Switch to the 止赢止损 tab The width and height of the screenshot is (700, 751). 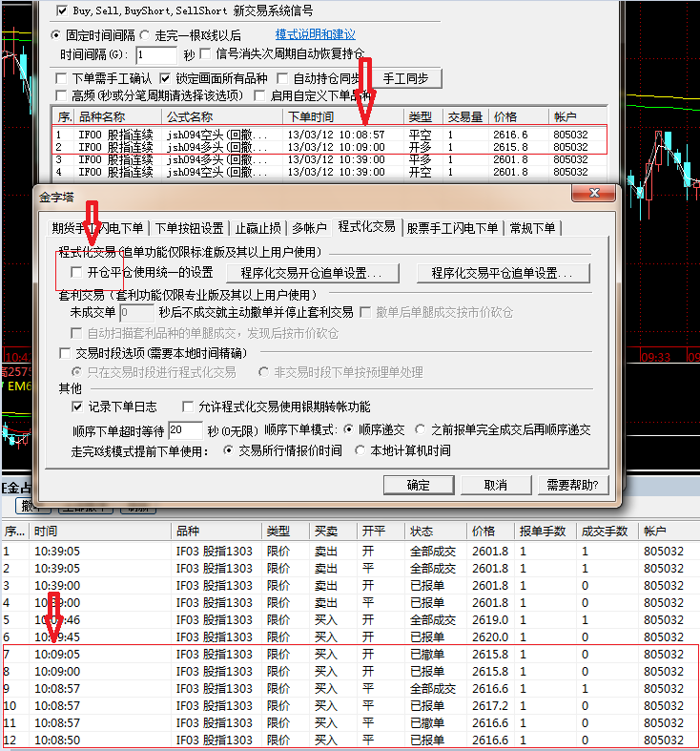coord(258,228)
